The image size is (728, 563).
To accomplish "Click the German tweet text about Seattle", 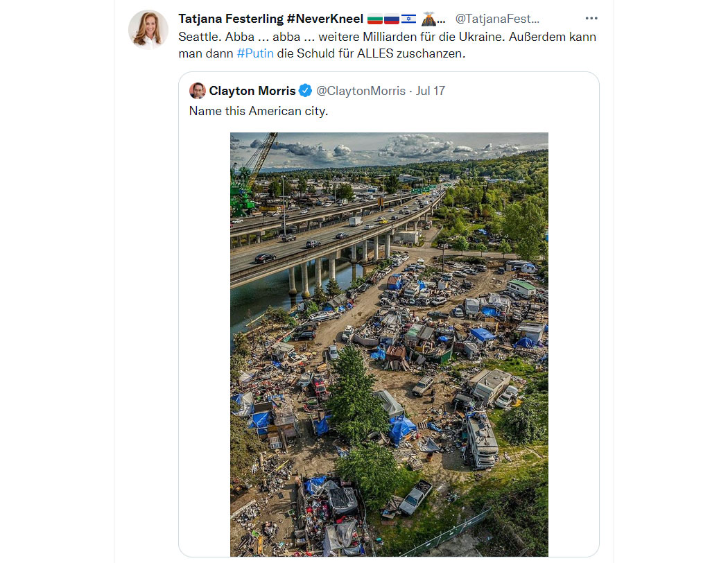I will [387, 45].
